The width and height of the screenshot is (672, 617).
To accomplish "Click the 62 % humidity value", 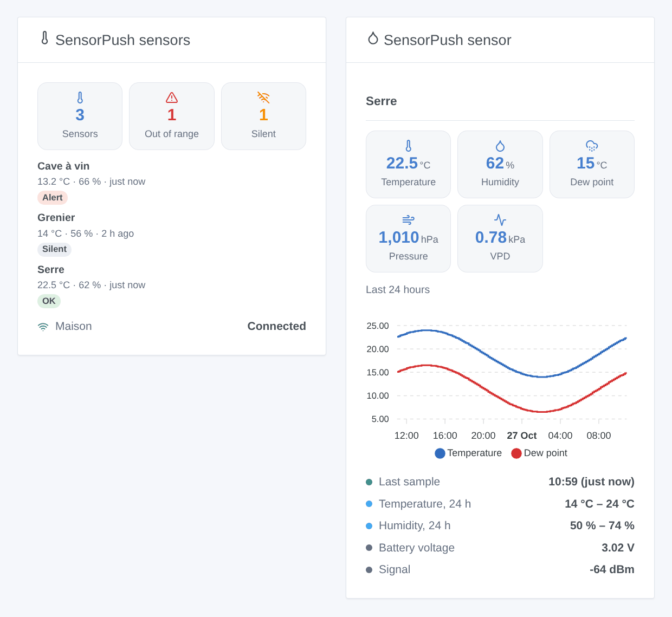I will (x=500, y=163).
